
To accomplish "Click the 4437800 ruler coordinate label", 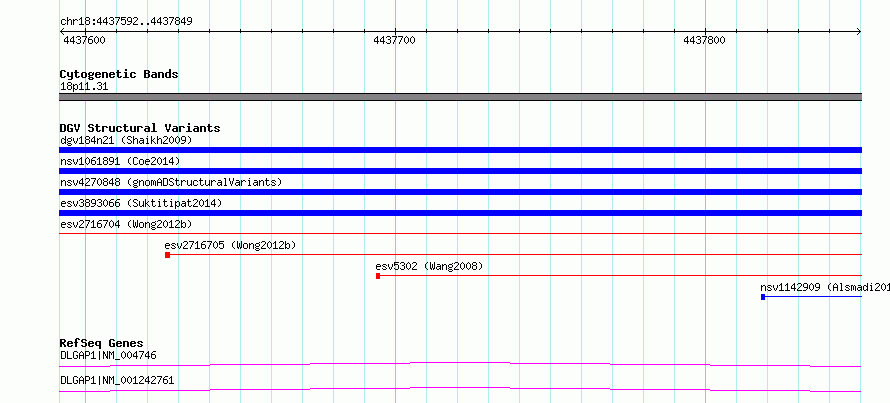I will [x=704, y=40].
